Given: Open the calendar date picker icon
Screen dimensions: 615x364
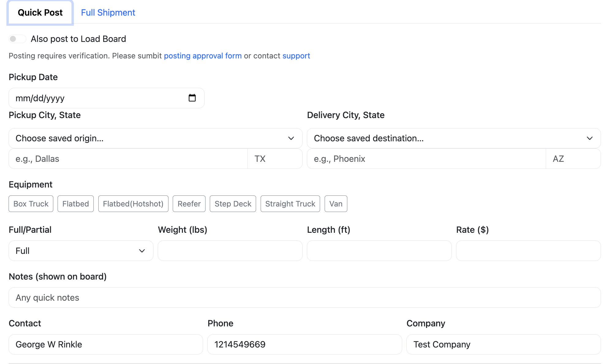Looking at the screenshot, I should tap(192, 98).
